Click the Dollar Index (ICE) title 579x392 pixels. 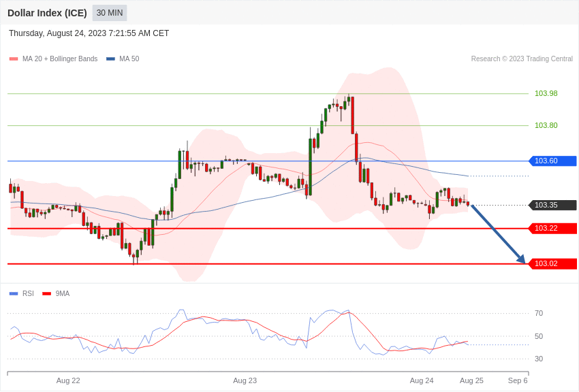click(47, 13)
